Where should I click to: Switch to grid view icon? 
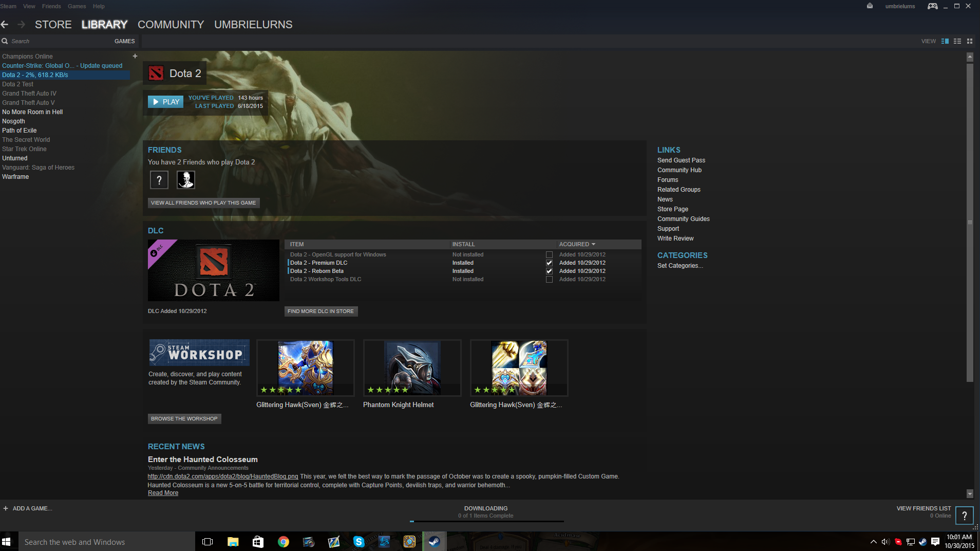point(970,41)
